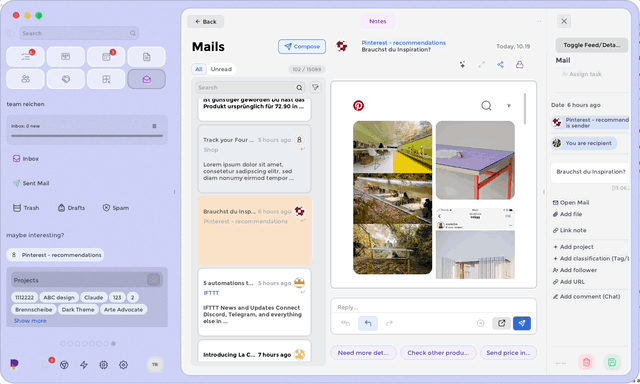Click the Back button
Image resolution: width=640 pixels, height=384 pixels.
pos(205,22)
